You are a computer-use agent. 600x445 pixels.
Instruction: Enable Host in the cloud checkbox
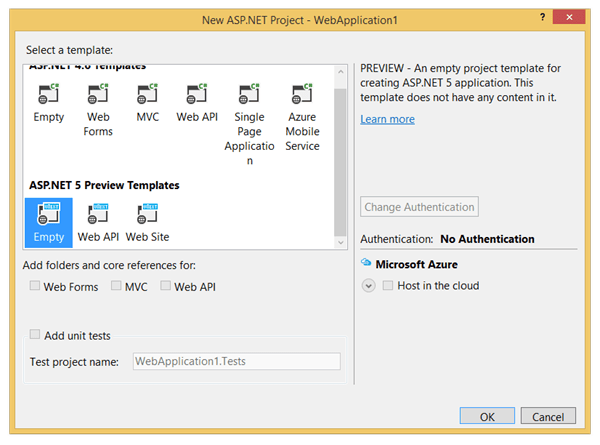(388, 285)
